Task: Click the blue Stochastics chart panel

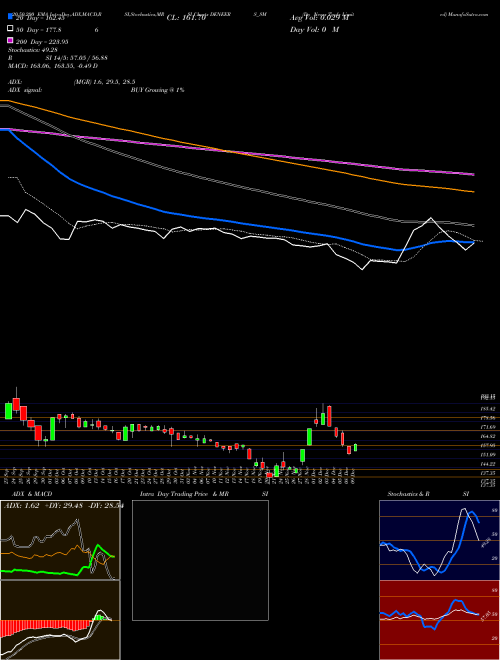Action: pos(439,540)
